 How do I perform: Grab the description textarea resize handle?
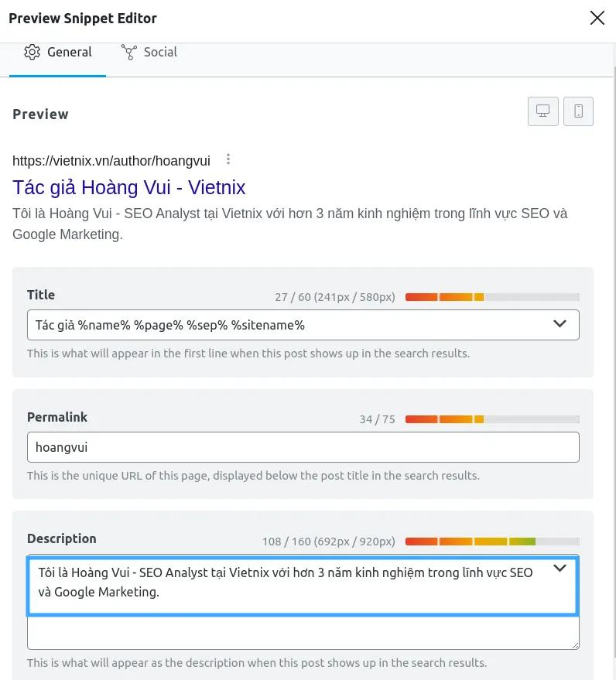575,645
